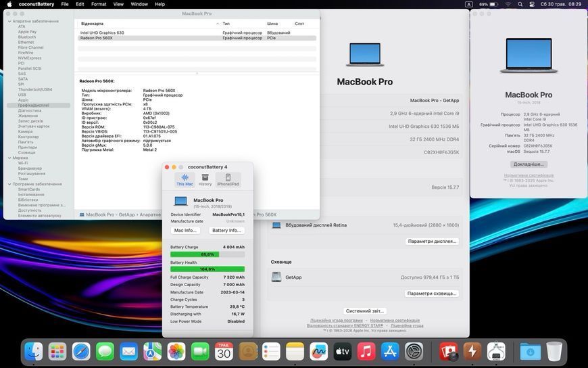Click the Battery Health 104,6% bar

pos(207,269)
